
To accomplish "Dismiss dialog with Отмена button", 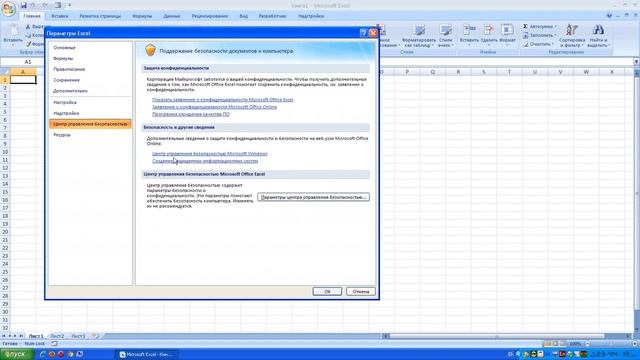I will (360, 291).
